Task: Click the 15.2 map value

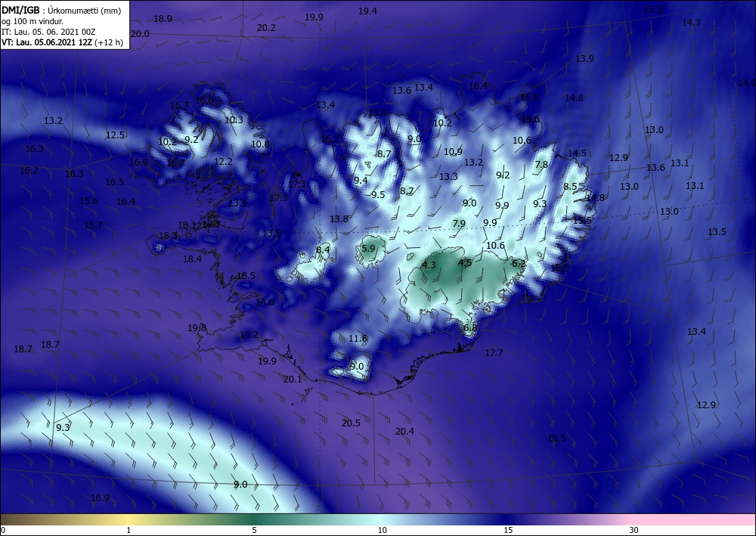Action: tap(249, 334)
